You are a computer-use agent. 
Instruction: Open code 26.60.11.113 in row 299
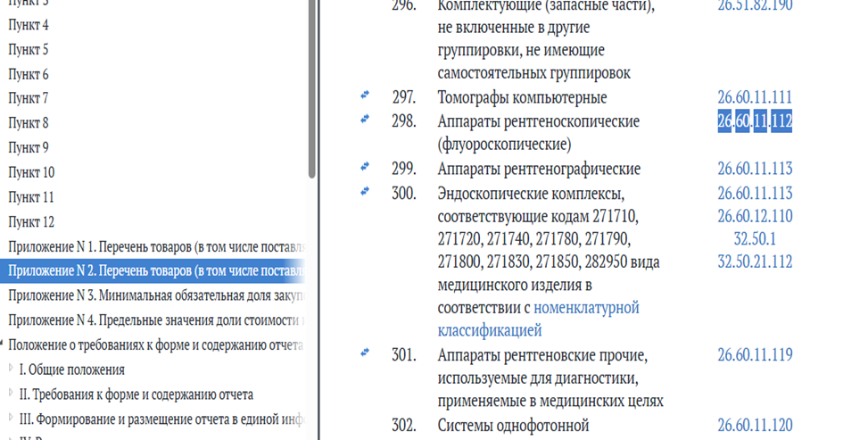[755, 169]
